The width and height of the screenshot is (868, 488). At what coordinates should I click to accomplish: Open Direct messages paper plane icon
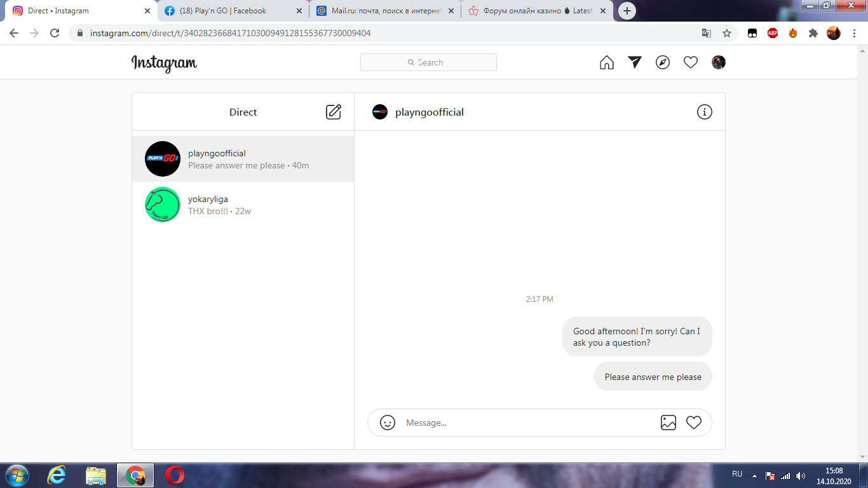(635, 62)
